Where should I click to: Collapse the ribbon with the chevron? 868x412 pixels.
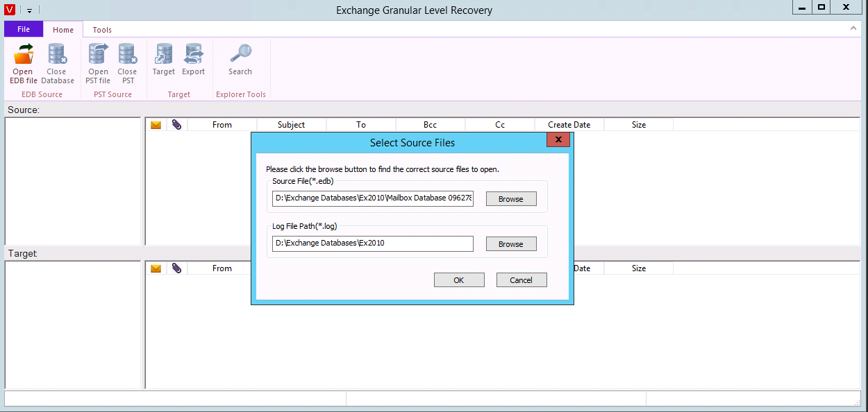point(853,28)
